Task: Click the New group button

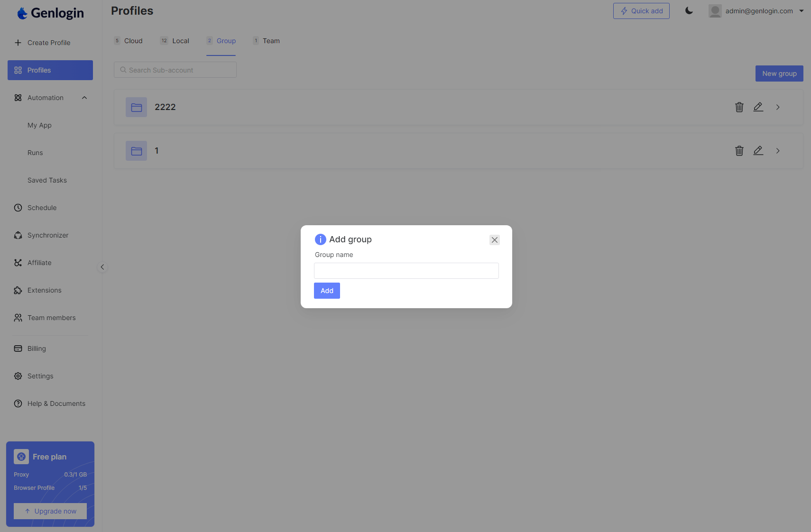Action: [779, 73]
